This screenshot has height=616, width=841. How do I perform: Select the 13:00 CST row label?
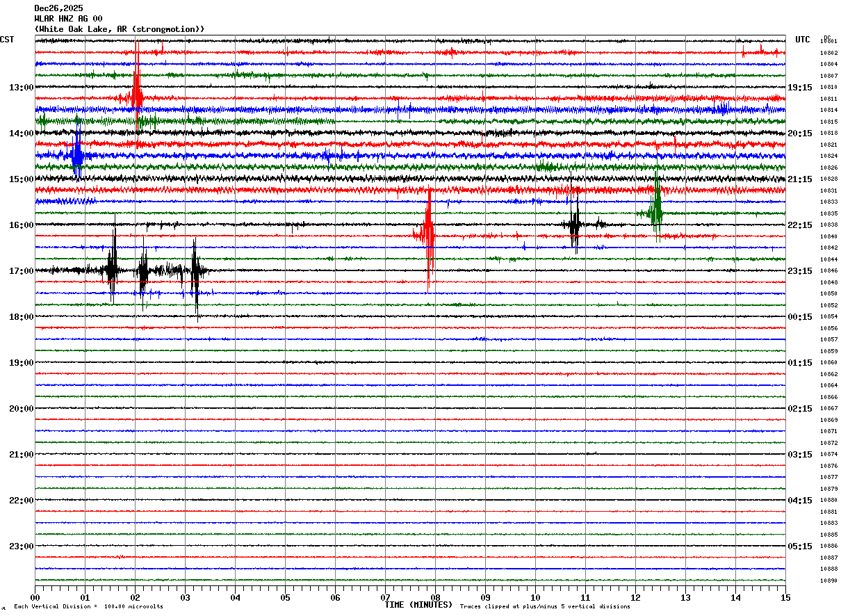21,88
